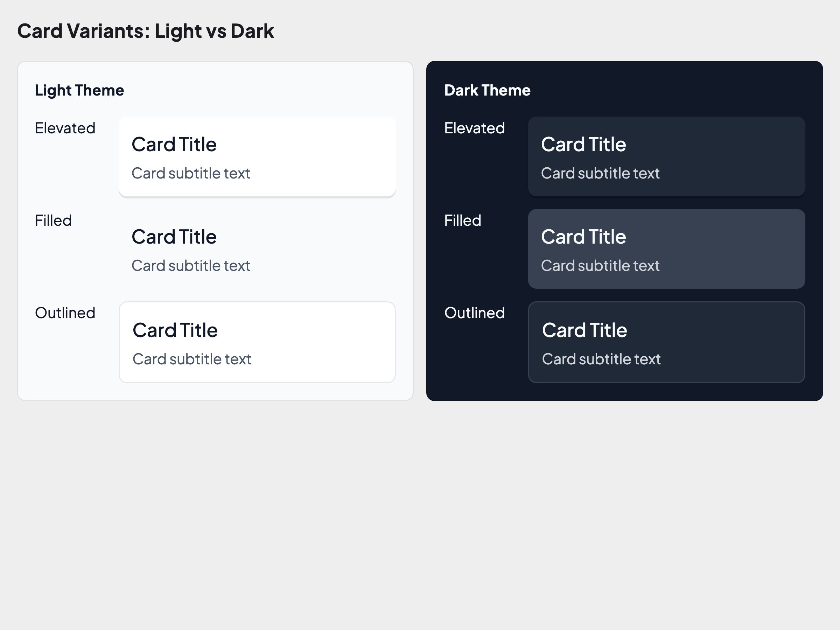Click the Elevated label in Dark Theme

[x=474, y=128]
